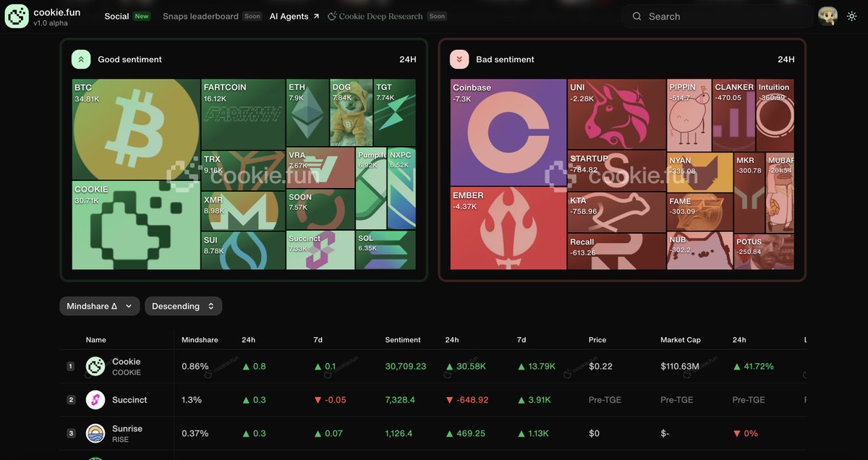
Task: Select the FAME tile
Action: point(700,213)
